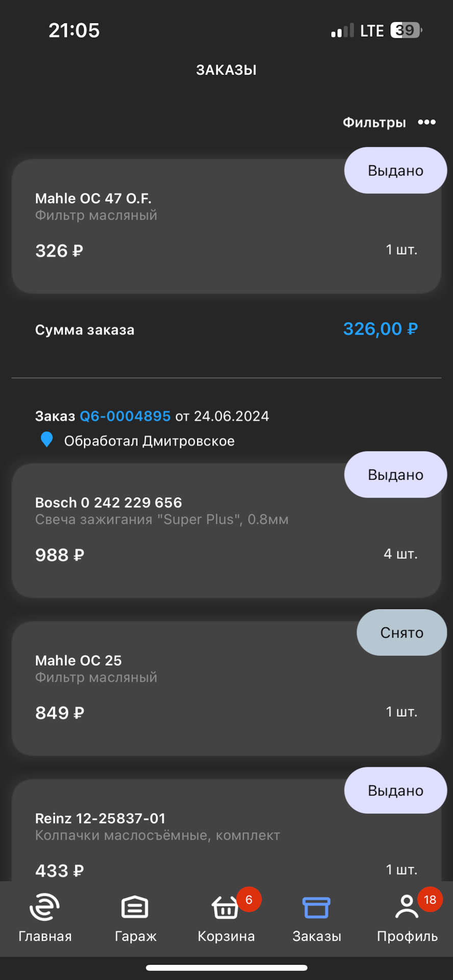Tap the blue location pin icon
The image size is (453, 980).
pos(46,439)
